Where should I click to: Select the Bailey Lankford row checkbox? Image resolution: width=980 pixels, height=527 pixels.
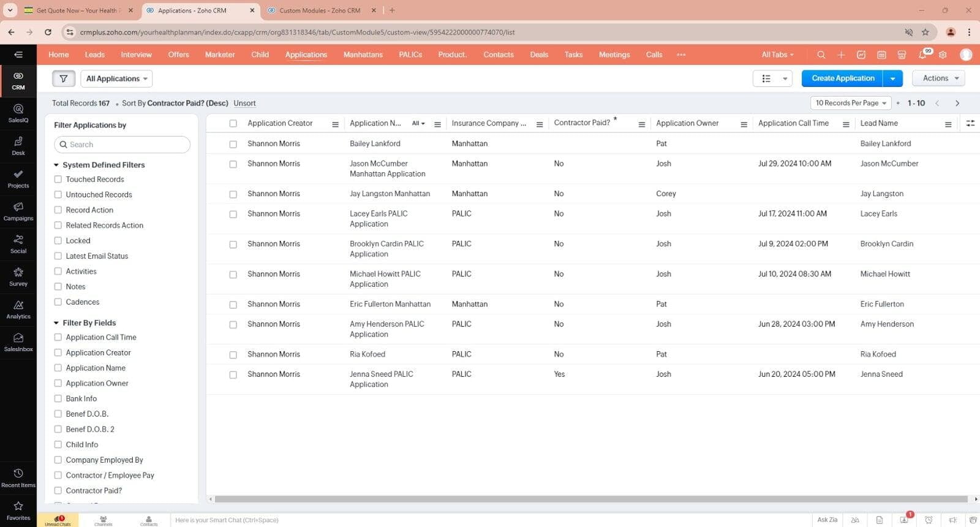pyautogui.click(x=233, y=144)
